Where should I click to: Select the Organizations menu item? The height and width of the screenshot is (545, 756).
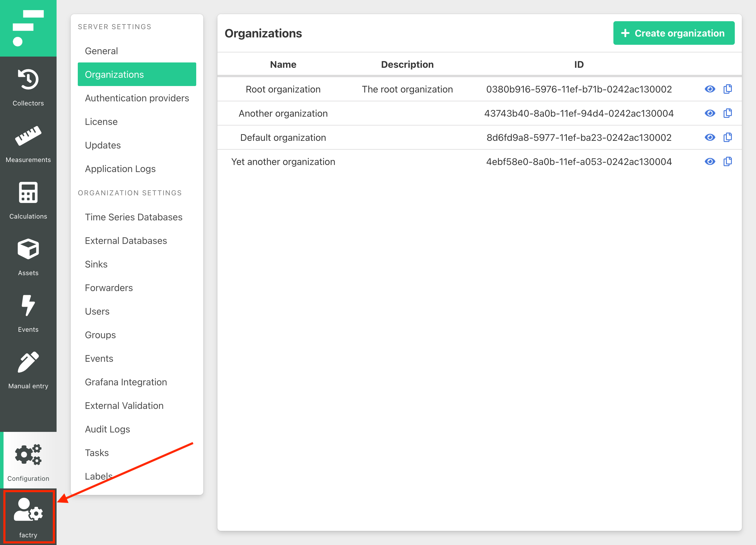pyautogui.click(x=137, y=74)
